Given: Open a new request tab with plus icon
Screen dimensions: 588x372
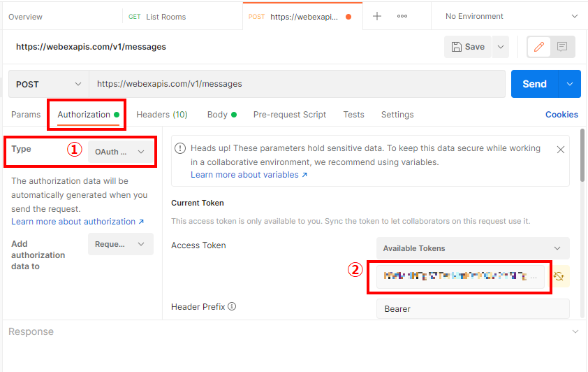Looking at the screenshot, I should coord(377,16).
